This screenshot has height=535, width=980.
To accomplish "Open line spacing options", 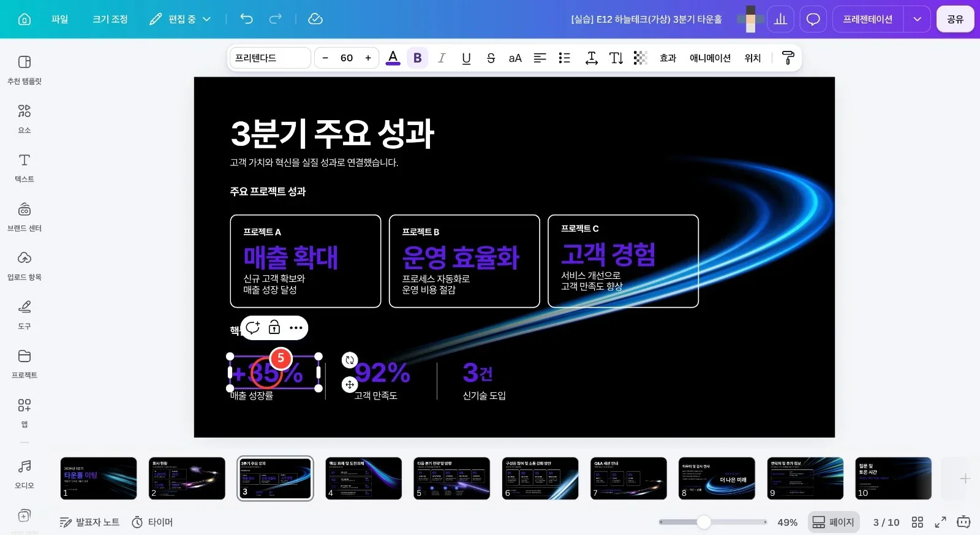I will 591,58.
